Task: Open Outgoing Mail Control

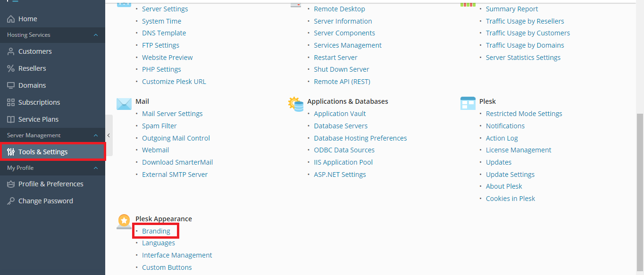Action: tap(176, 138)
